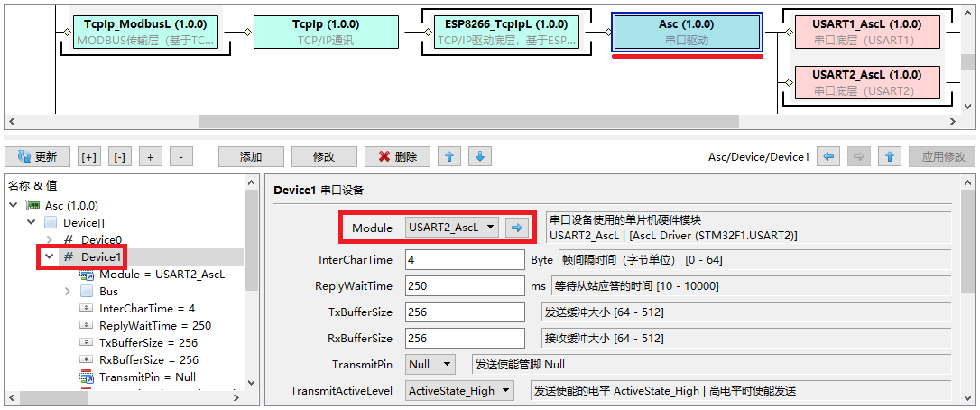Click connector diamond before ESP8266_TcpIpL block
This screenshot has width=980, height=410.
(x=428, y=32)
